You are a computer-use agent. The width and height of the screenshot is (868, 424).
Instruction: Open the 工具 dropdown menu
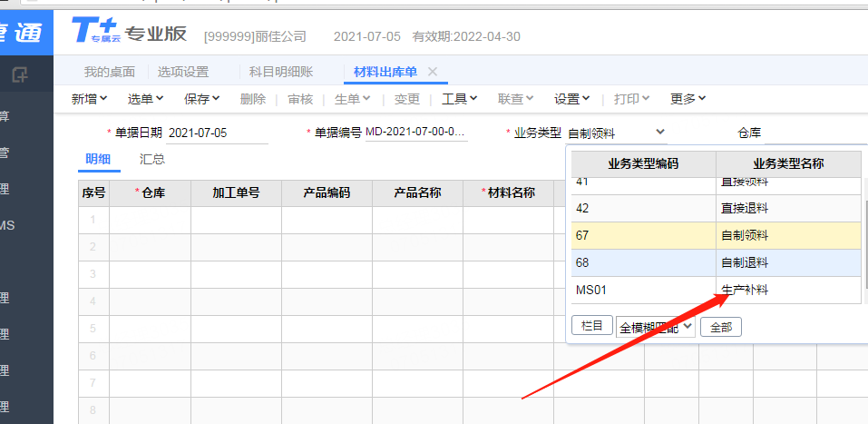(460, 99)
